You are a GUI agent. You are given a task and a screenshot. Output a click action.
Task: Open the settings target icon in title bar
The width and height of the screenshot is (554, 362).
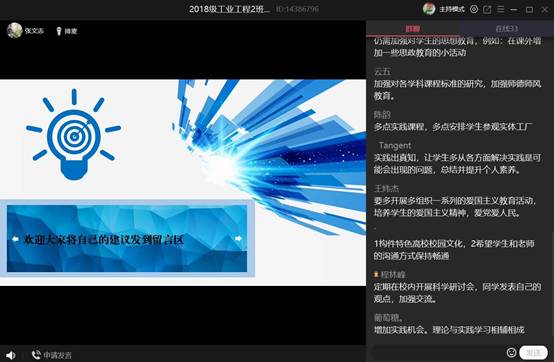(x=474, y=9)
